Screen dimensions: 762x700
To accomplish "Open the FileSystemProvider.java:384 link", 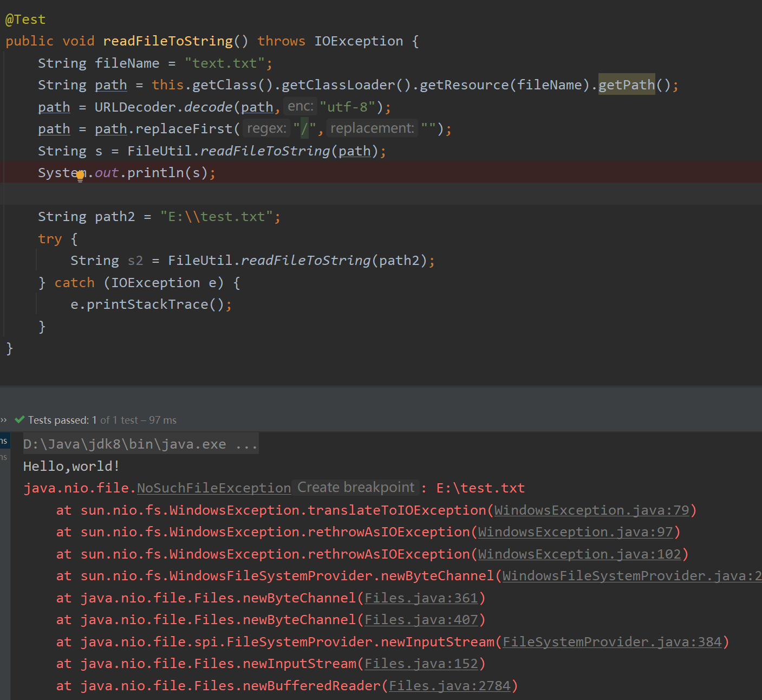I will (x=612, y=642).
